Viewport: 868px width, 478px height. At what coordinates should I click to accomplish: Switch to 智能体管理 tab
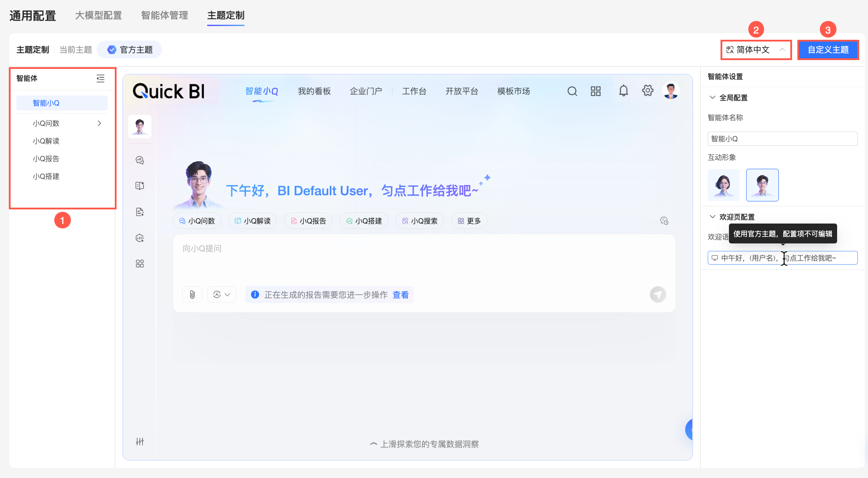165,15
